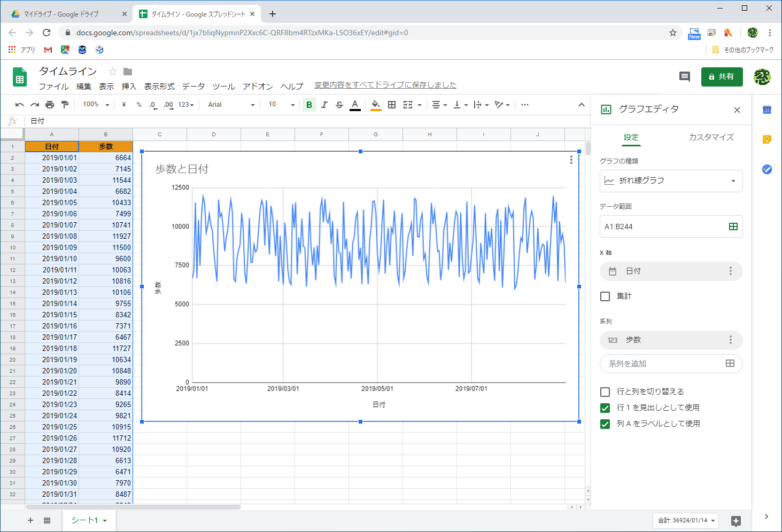Viewport: 782px width, 532px height.
Task: Click the データ範囲 A1:B244 field
Action: tap(663, 226)
